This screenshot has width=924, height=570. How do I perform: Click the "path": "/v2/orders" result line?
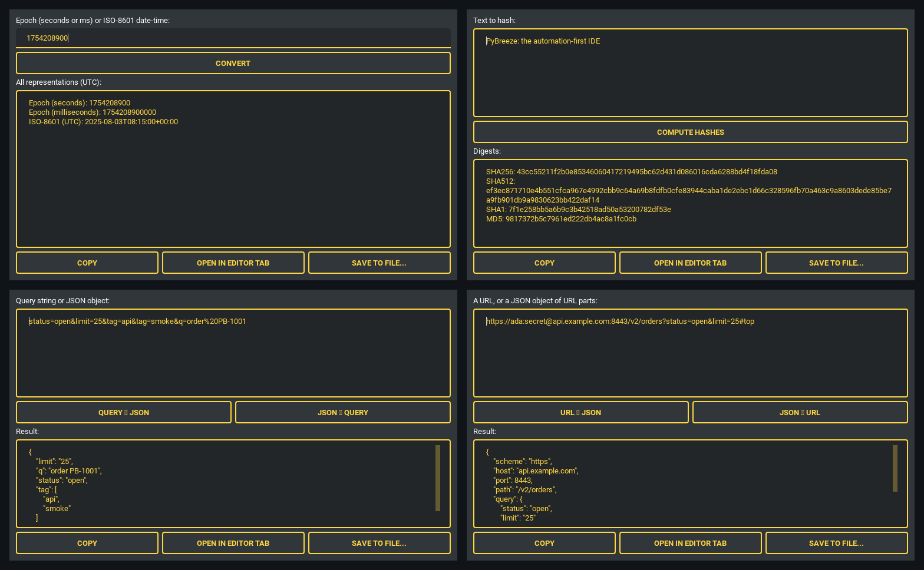point(525,490)
